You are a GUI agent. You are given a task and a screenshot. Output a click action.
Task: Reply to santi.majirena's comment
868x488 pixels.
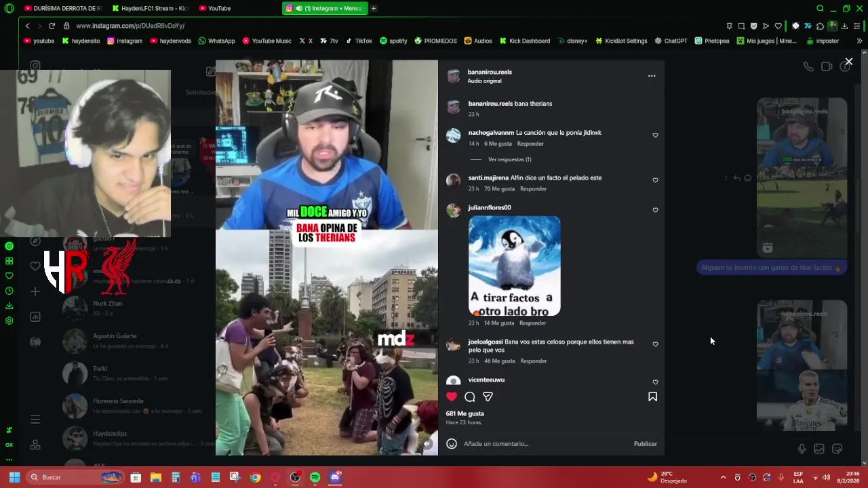tap(533, 188)
